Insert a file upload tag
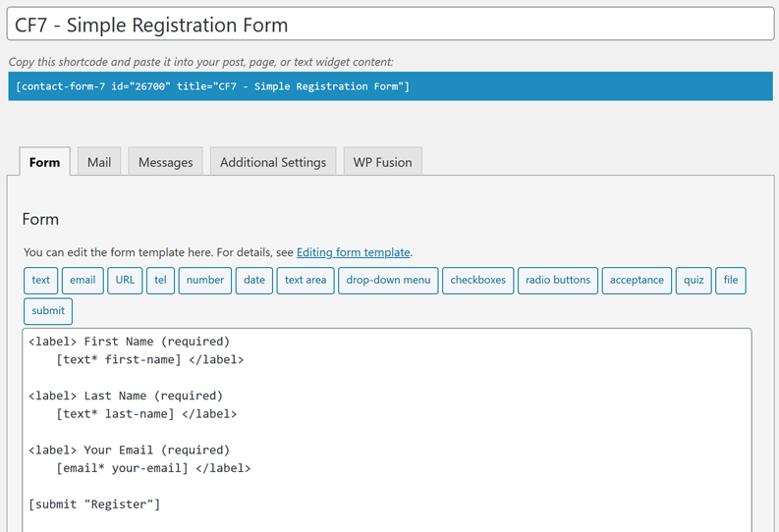 730,281
